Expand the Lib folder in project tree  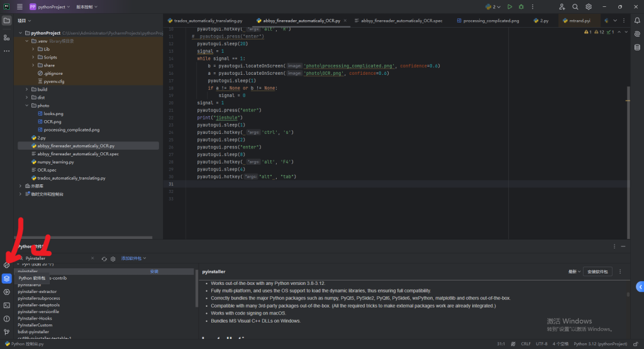coord(33,48)
